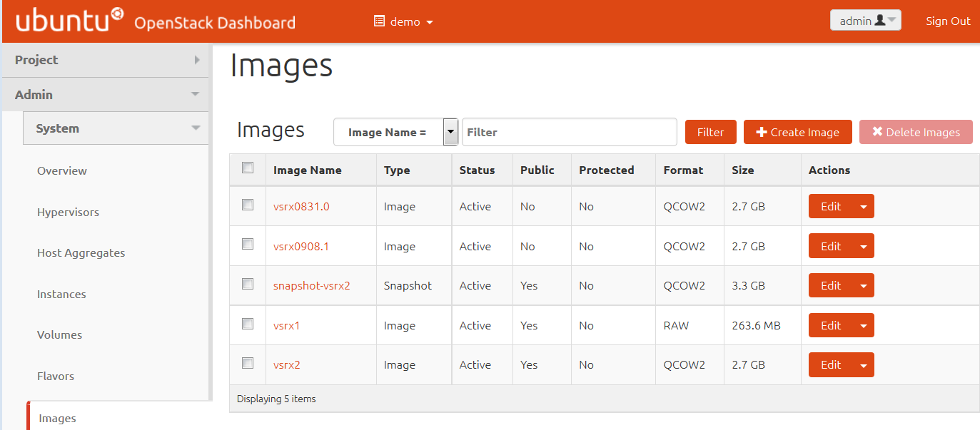Click the project list icon beside demo
Image resolution: width=980 pixels, height=430 pixels.
(380, 21)
